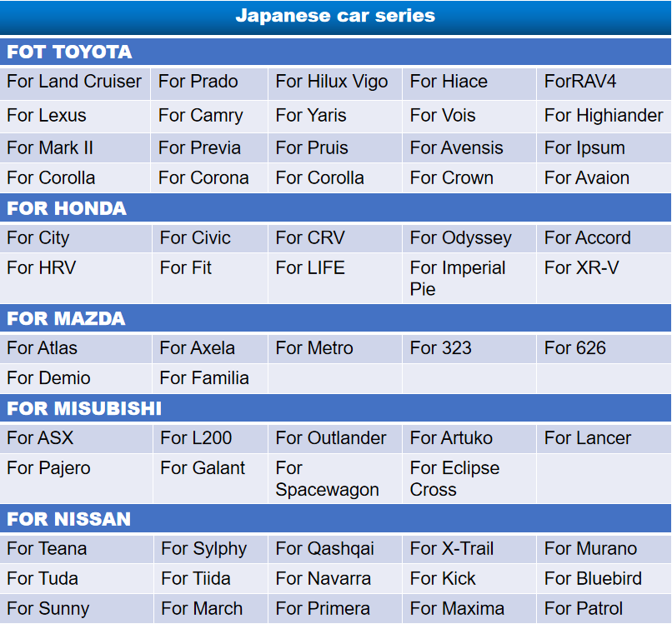Click the 'Japanese car series' title header
Screen dimensions: 672x624
pyautogui.click(x=335, y=16)
